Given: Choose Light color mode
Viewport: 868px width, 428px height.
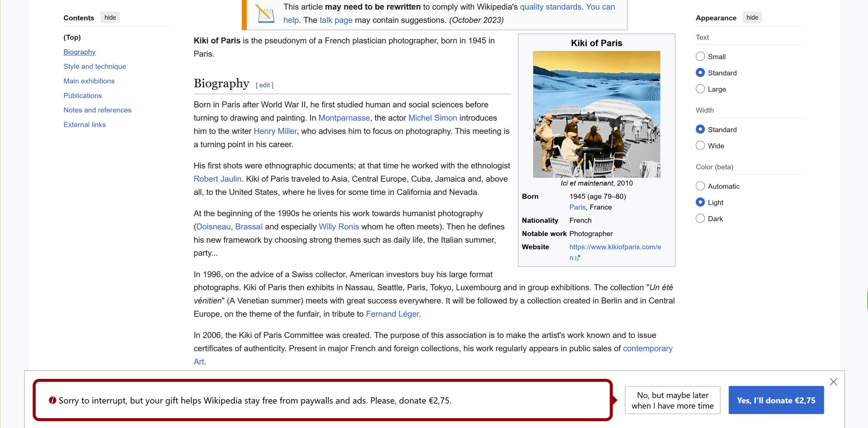Looking at the screenshot, I should pos(700,202).
